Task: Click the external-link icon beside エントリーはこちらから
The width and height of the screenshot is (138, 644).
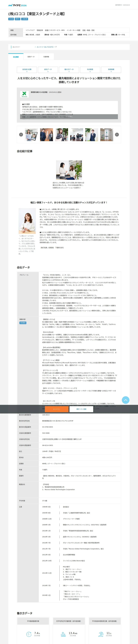Action: point(56,47)
